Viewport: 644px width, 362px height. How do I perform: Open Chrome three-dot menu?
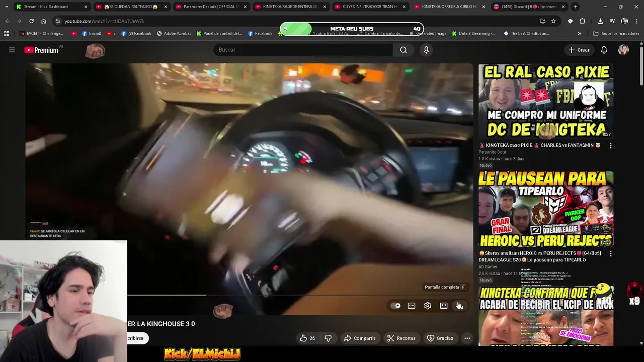pyautogui.click(x=636, y=21)
